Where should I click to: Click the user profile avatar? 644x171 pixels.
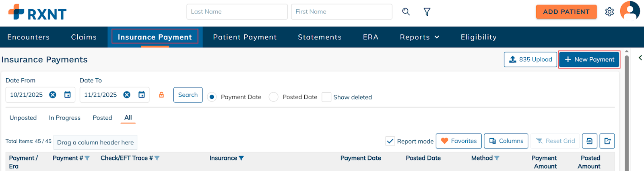[630, 11]
